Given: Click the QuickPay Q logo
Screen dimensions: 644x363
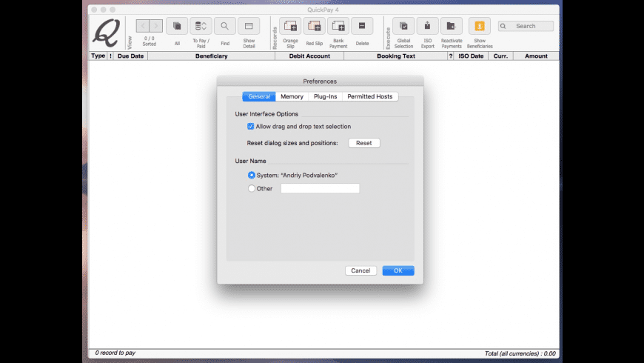Looking at the screenshot, I should [107, 33].
